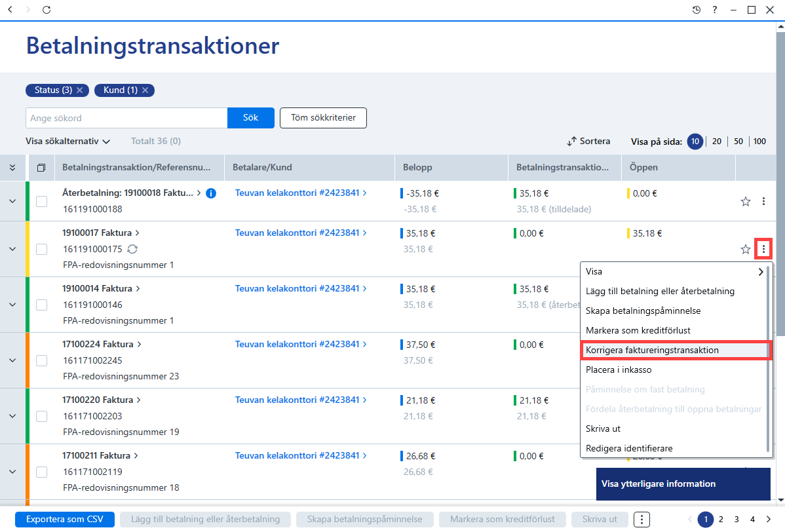Viewport: 785px width, 532px height.
Task: Star the Återbetalning 19100018 transaction
Action: click(746, 201)
